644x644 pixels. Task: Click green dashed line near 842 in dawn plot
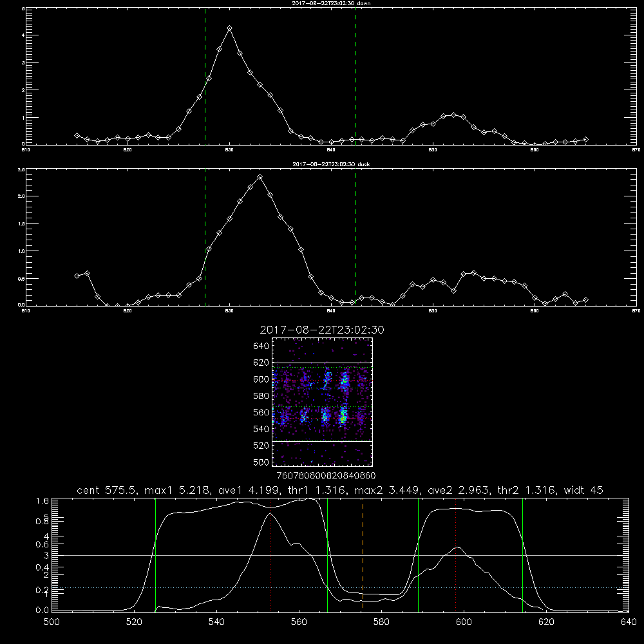pyautogui.click(x=355, y=76)
